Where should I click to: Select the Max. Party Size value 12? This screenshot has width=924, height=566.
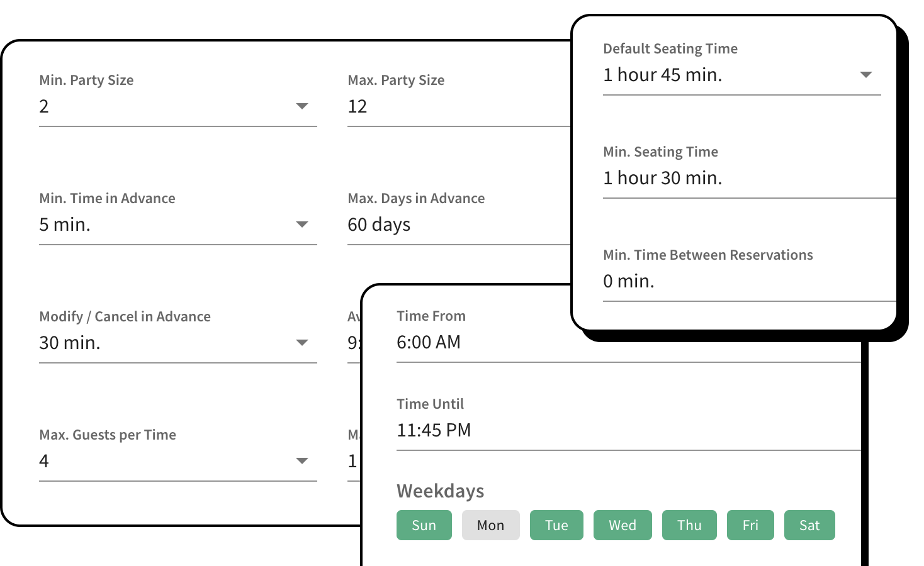coord(358,107)
